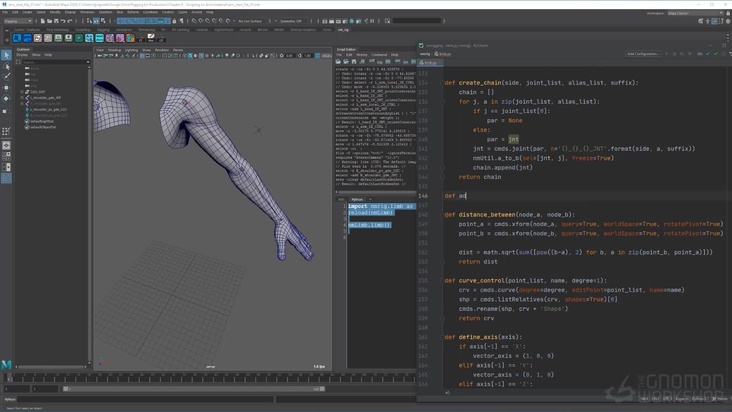Switch to the Sculpting shelf tab
The height and width of the screenshot is (412, 732).
click(83, 30)
